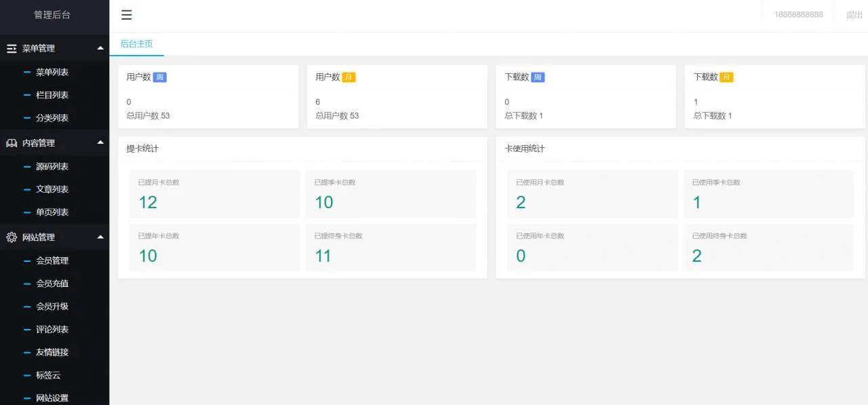Click the 已提月卡总数 statistic card
Viewport: 868px width, 405px height.
(214, 194)
